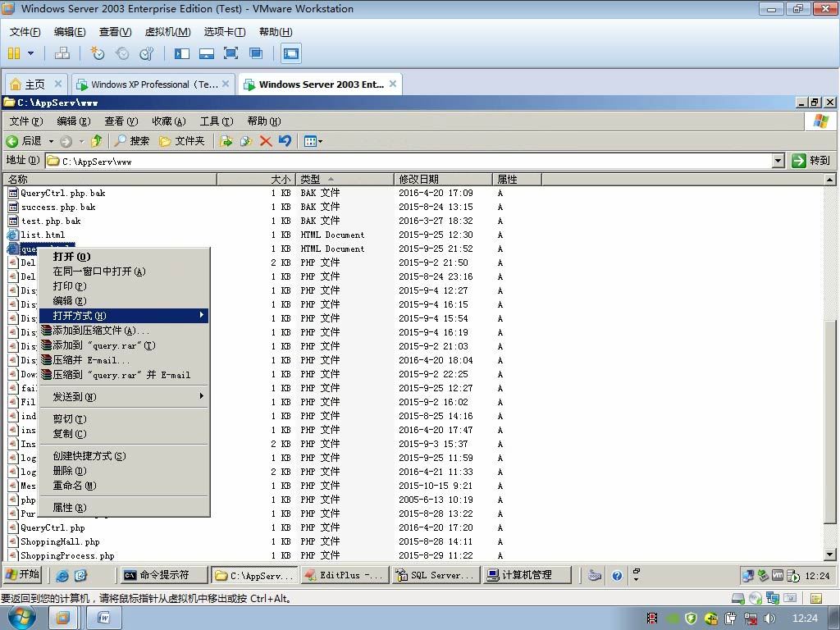Switch to the 计算机管理 taskbar button
The height and width of the screenshot is (630, 840).
click(x=527, y=575)
